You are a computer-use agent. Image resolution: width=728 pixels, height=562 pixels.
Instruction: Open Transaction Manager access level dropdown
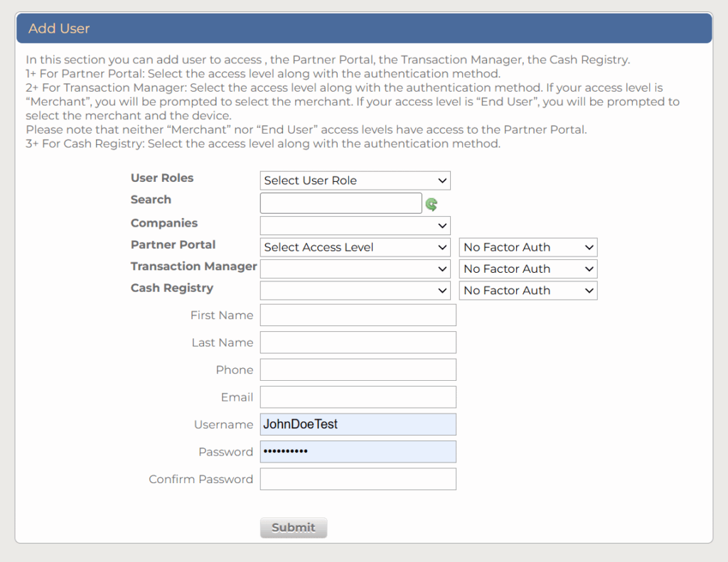[x=355, y=269]
